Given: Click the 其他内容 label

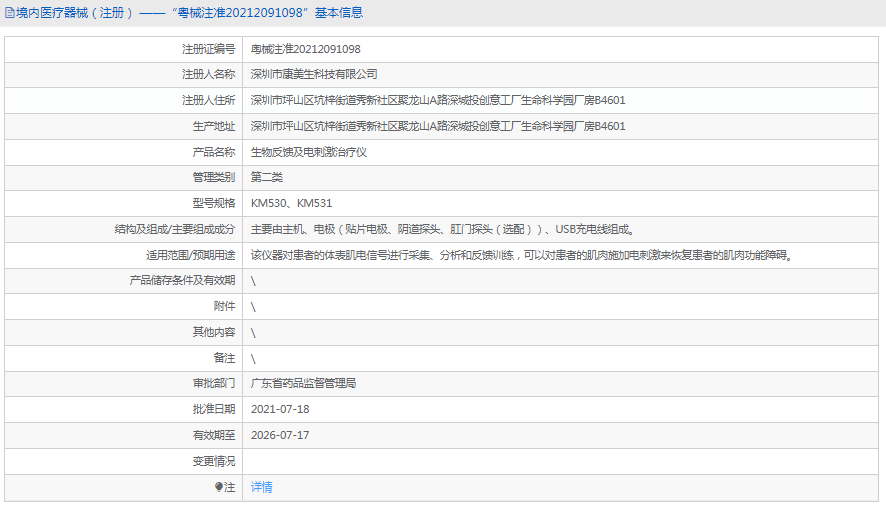Looking at the screenshot, I should (x=214, y=332).
